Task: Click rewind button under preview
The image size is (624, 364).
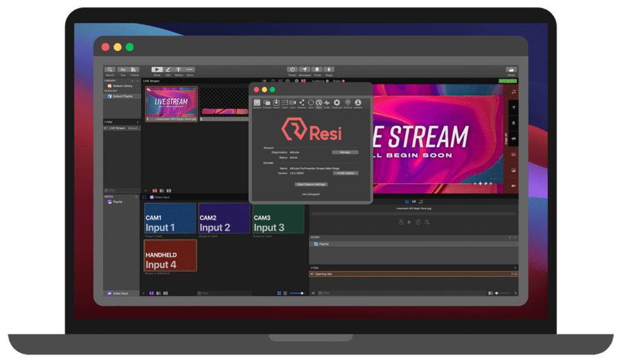Action: pyautogui.click(x=401, y=222)
